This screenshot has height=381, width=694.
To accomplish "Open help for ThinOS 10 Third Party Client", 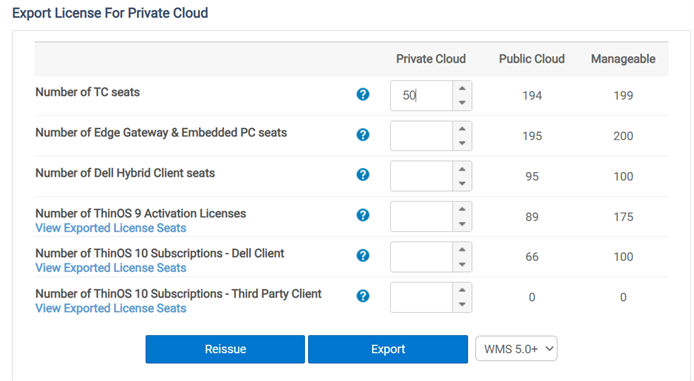I will [362, 296].
